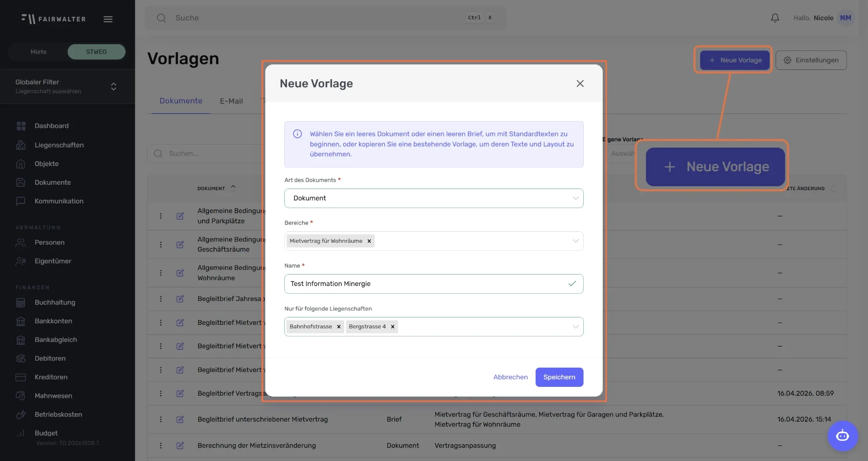Open Buchhaltung in the sidebar
The image size is (868, 461).
click(55, 302)
